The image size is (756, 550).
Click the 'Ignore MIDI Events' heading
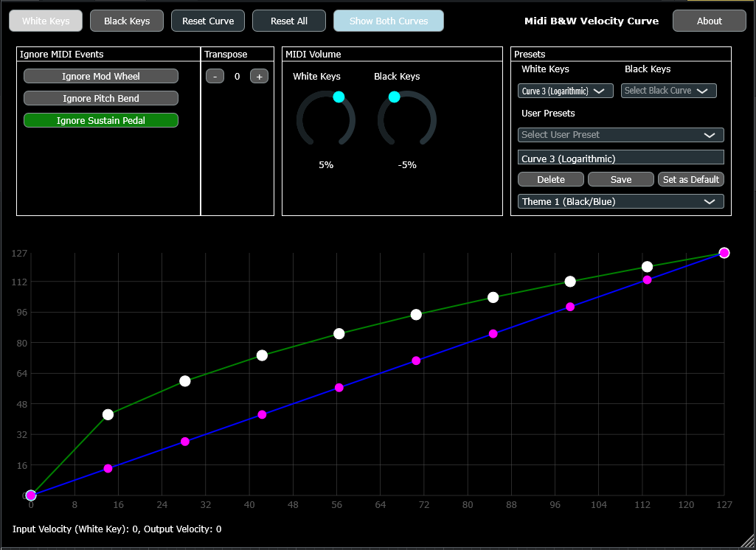(62, 54)
